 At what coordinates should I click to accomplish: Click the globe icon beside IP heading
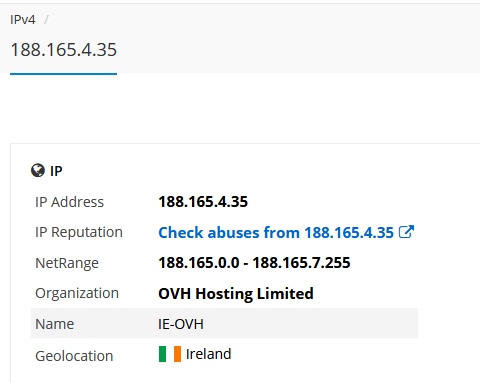coord(38,170)
